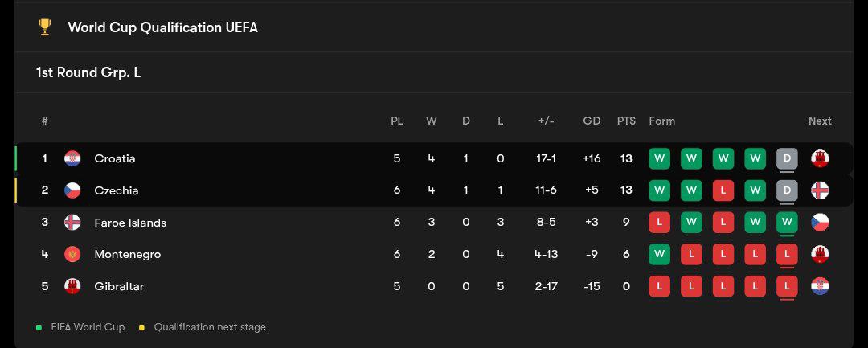Click the trophy icon beside the competition title

(45, 27)
